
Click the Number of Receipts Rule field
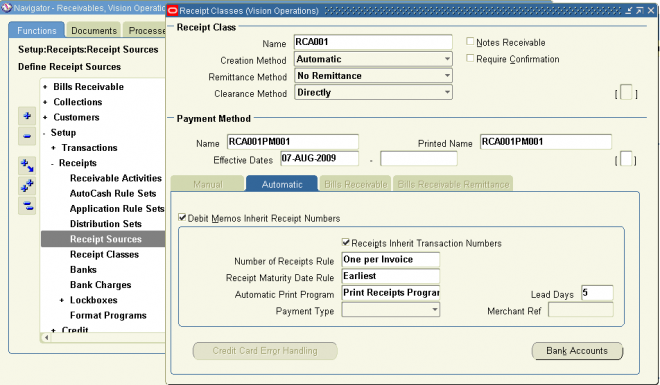point(391,260)
